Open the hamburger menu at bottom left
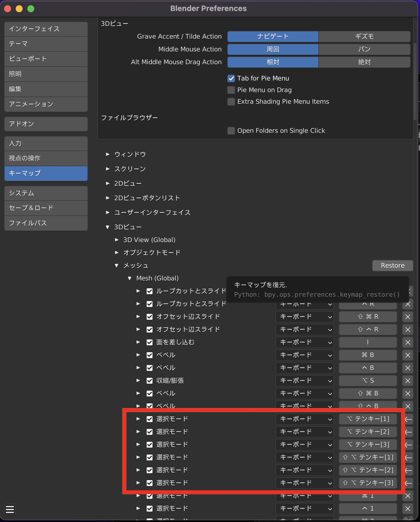The width and height of the screenshot is (420, 522). point(10,509)
